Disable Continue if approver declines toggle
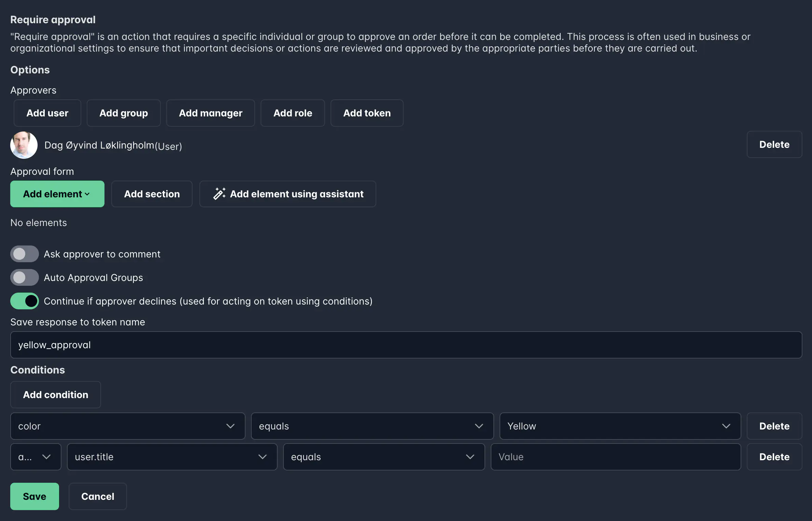This screenshot has width=812, height=521. (x=24, y=301)
